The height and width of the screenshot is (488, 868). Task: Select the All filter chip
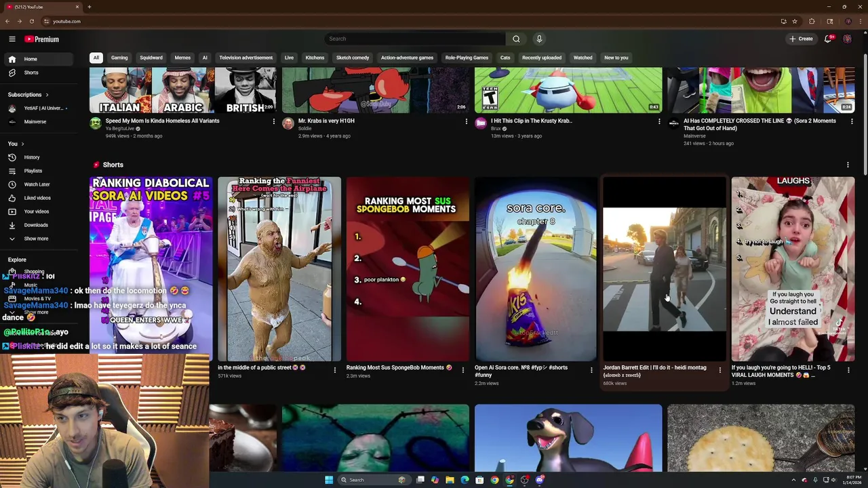(96, 58)
